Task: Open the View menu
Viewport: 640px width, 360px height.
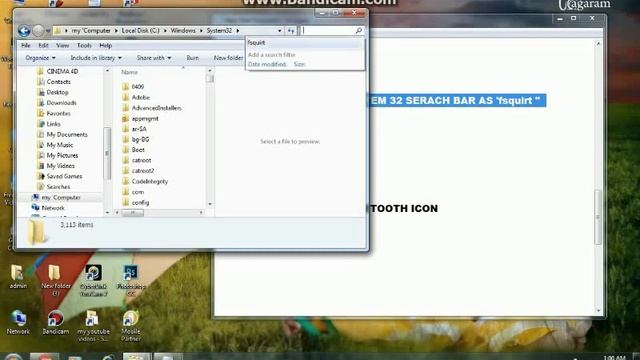Action: coord(62,45)
